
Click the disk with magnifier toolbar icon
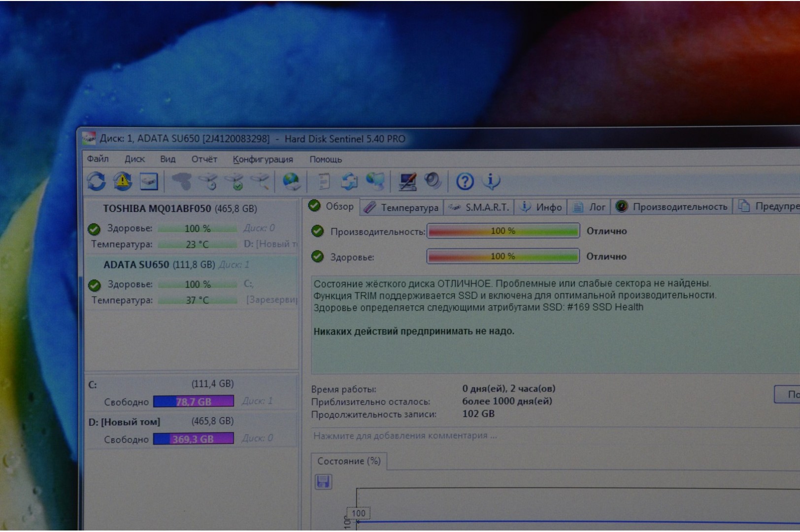[260, 181]
